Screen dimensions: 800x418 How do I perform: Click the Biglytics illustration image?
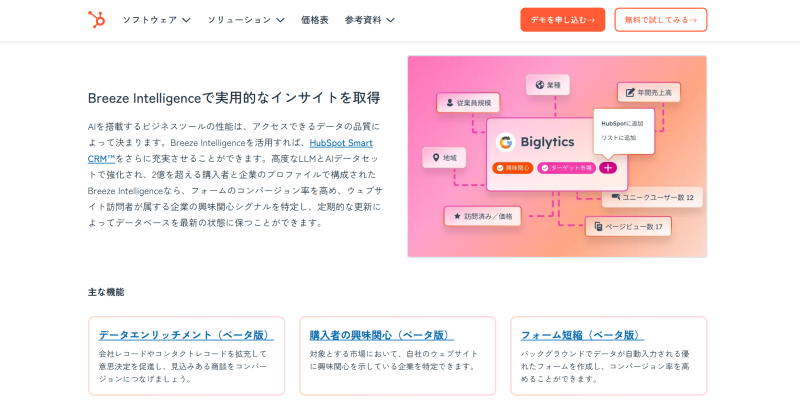557,156
